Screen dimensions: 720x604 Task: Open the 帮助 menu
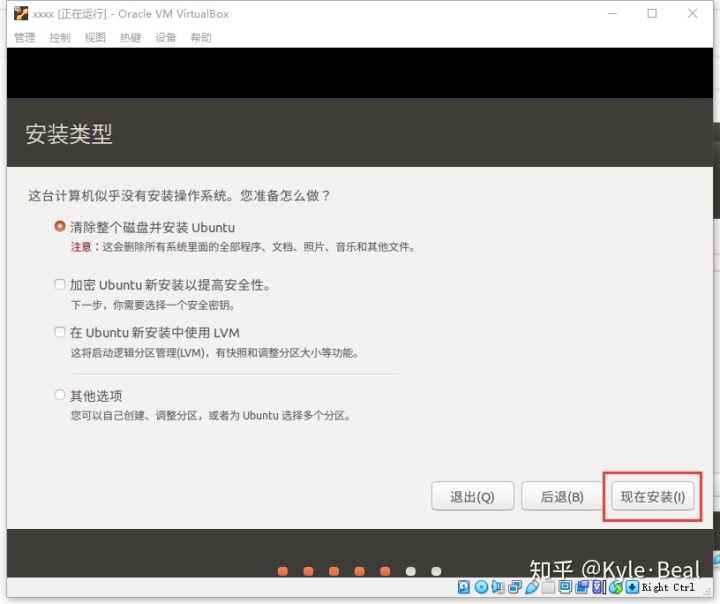[x=201, y=37]
